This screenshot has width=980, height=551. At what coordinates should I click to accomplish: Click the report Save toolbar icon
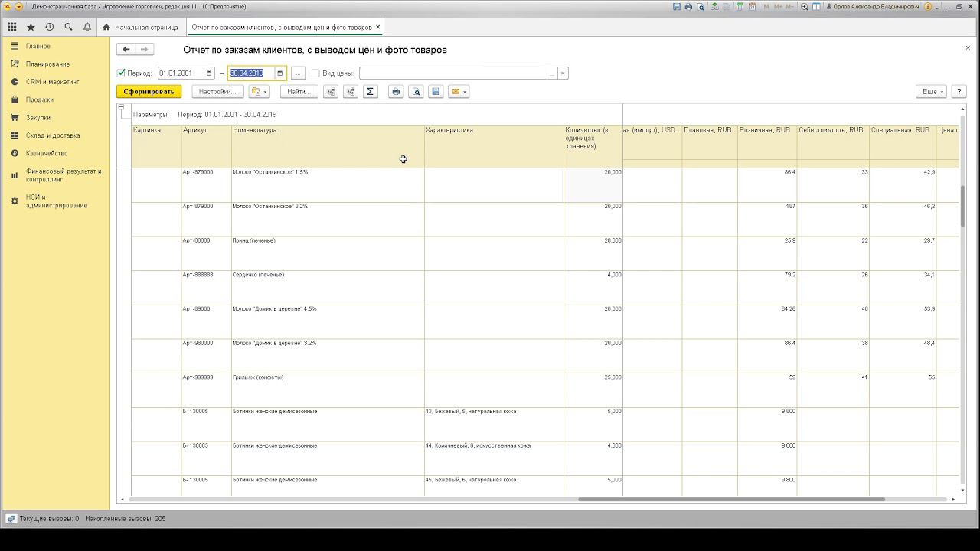[436, 92]
